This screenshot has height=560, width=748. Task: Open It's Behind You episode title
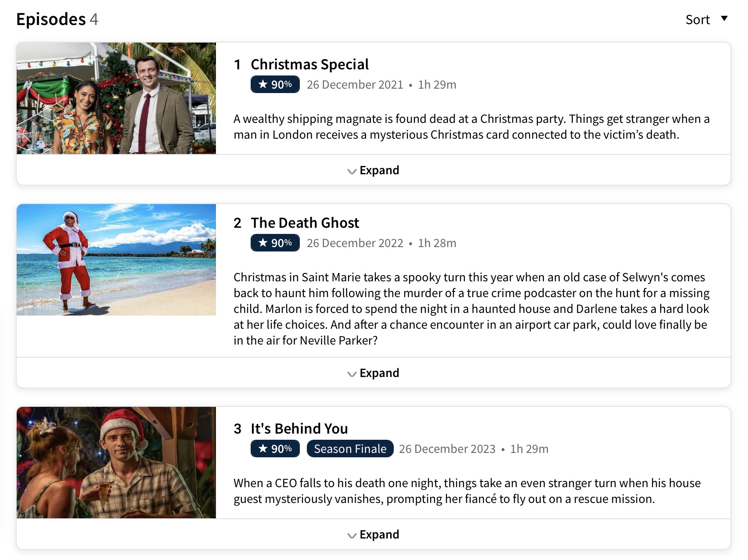click(299, 429)
